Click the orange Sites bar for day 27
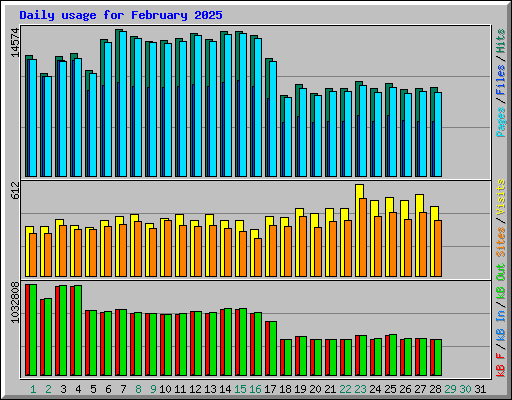 (423, 244)
